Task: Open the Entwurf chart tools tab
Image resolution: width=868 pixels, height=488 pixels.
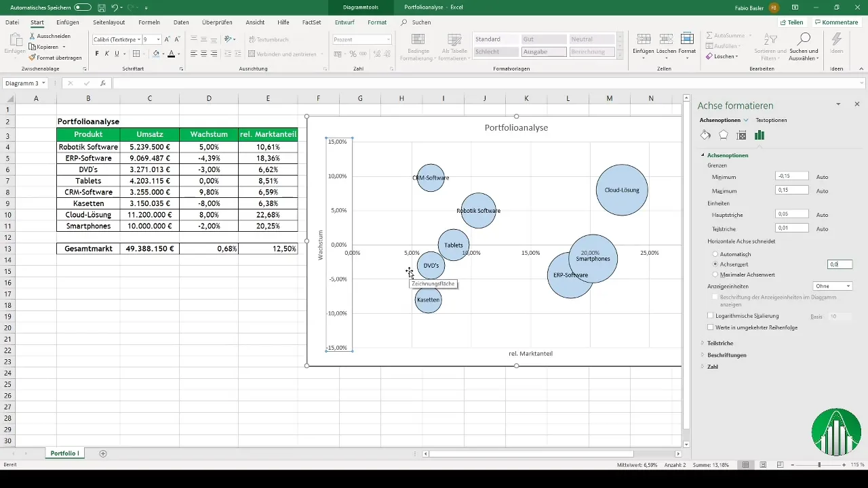Action: (x=344, y=22)
